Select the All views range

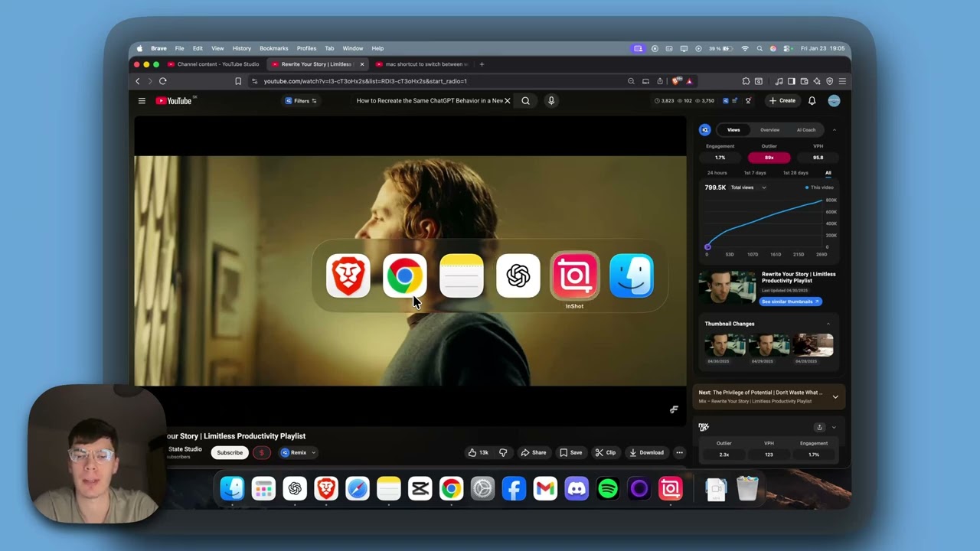[x=828, y=173]
